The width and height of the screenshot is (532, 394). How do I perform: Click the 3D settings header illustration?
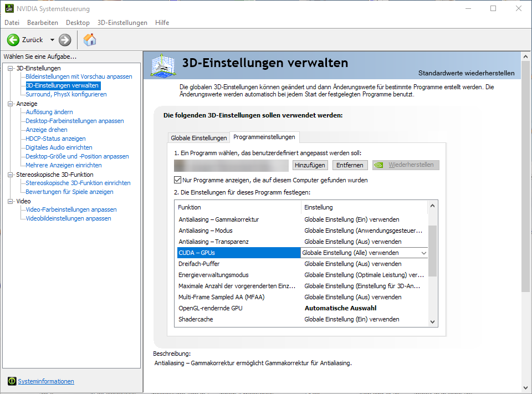163,65
